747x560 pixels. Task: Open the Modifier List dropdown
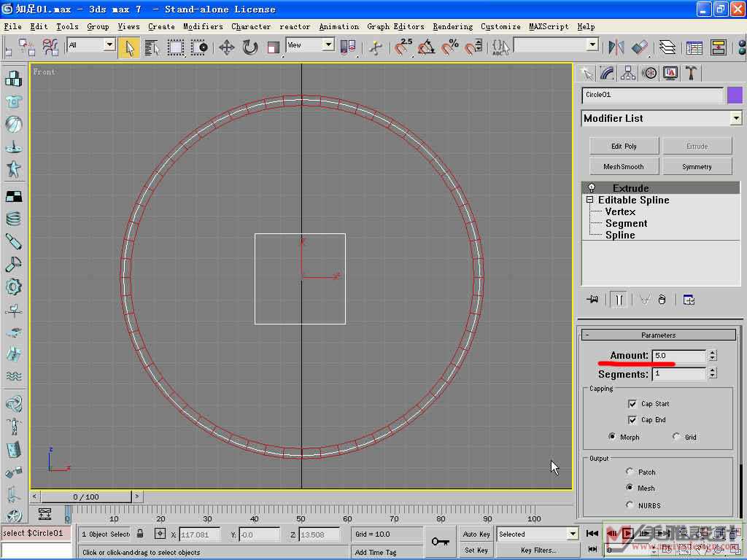[x=736, y=118]
